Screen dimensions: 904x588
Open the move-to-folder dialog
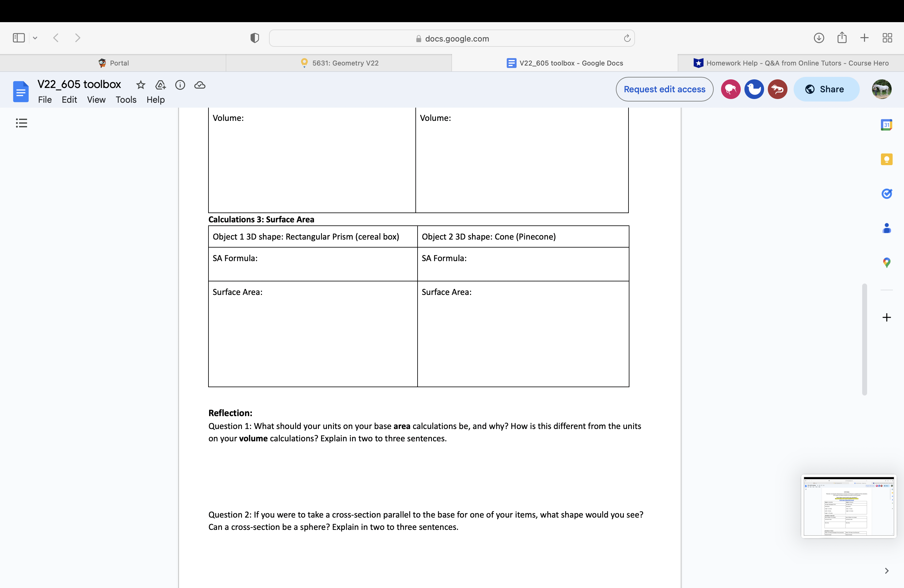160,85
